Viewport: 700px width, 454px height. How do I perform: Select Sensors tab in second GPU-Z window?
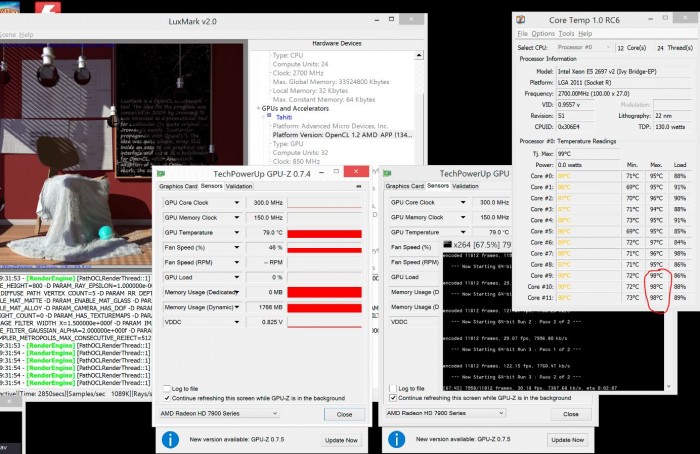tap(438, 185)
